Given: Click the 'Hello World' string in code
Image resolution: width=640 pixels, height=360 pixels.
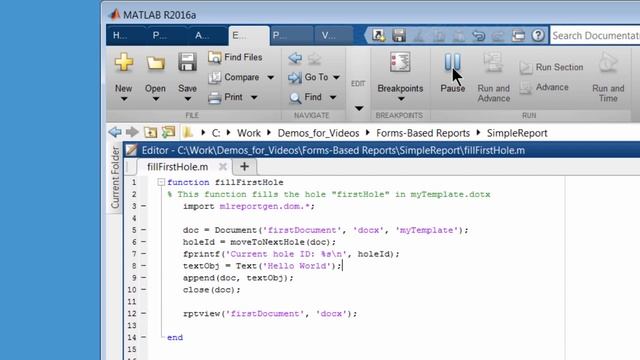Looking at the screenshot, I should (297, 266).
